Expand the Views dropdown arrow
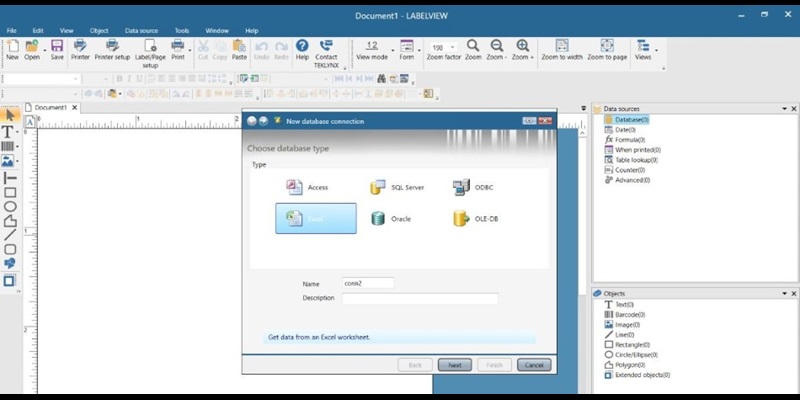Screen dimensions: 800x400 click(x=656, y=50)
